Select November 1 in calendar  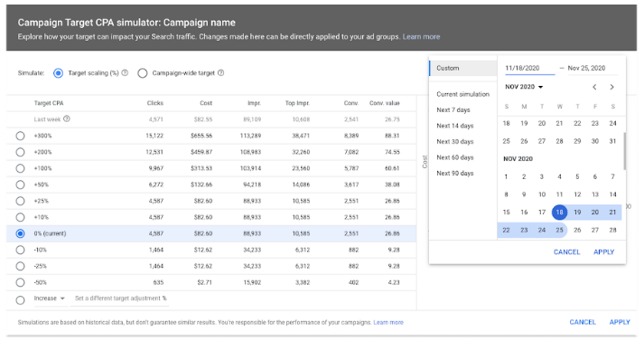(506, 177)
